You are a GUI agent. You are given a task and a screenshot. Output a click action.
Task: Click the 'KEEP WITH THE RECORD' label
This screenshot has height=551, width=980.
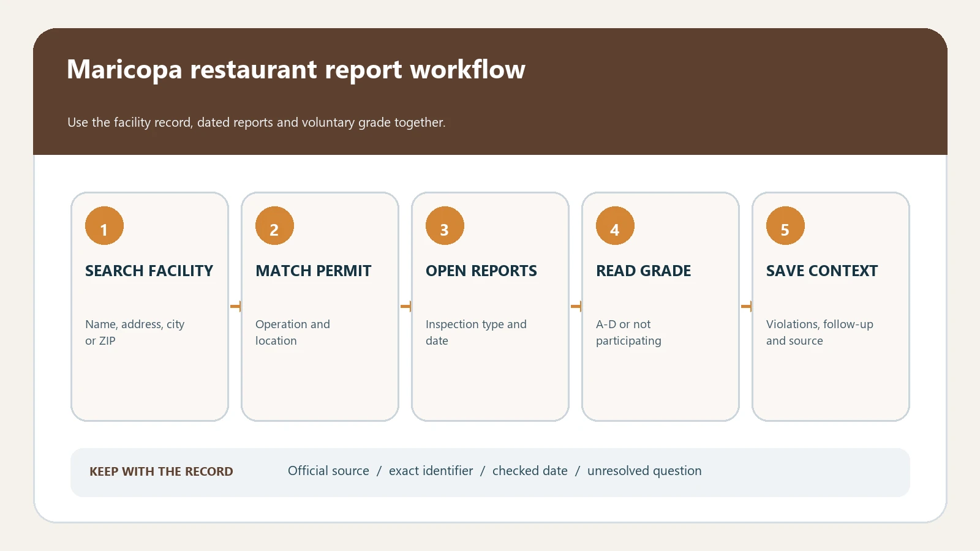[x=161, y=471]
